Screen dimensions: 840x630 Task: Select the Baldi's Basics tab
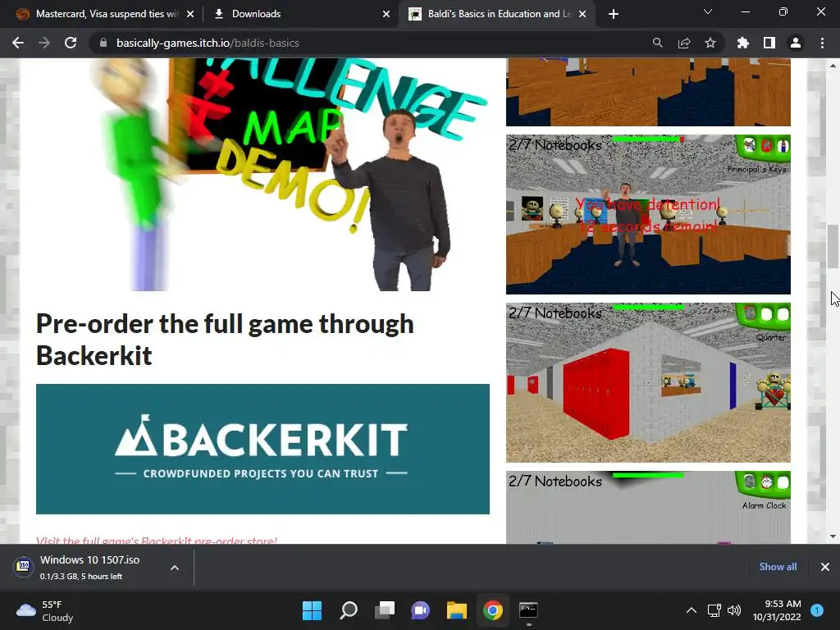[x=497, y=14]
